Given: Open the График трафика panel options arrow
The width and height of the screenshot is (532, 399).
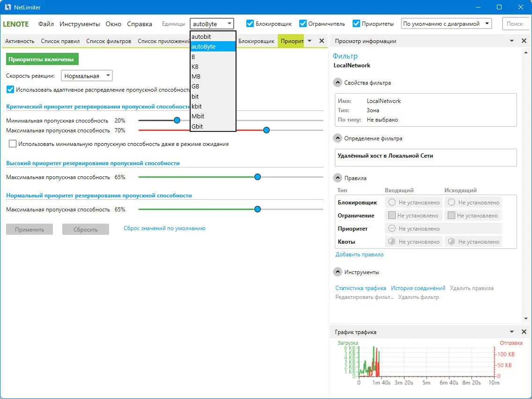Looking at the screenshot, I should 512,332.
